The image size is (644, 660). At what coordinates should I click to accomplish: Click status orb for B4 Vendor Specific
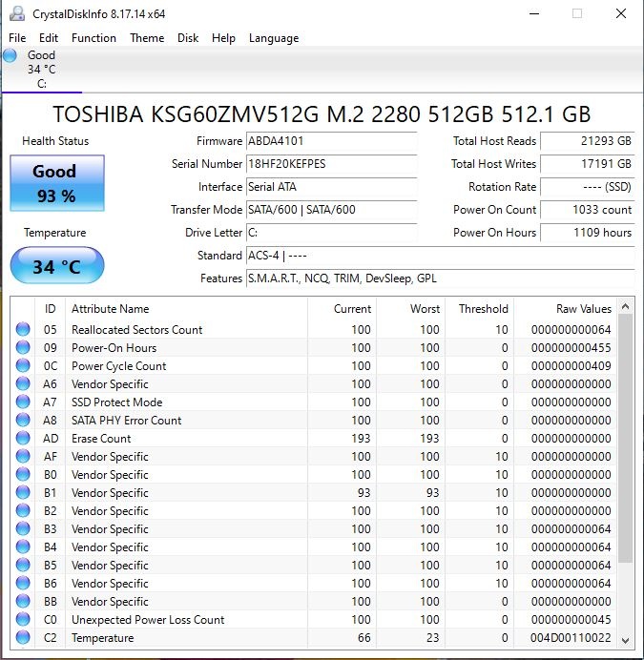(23, 547)
